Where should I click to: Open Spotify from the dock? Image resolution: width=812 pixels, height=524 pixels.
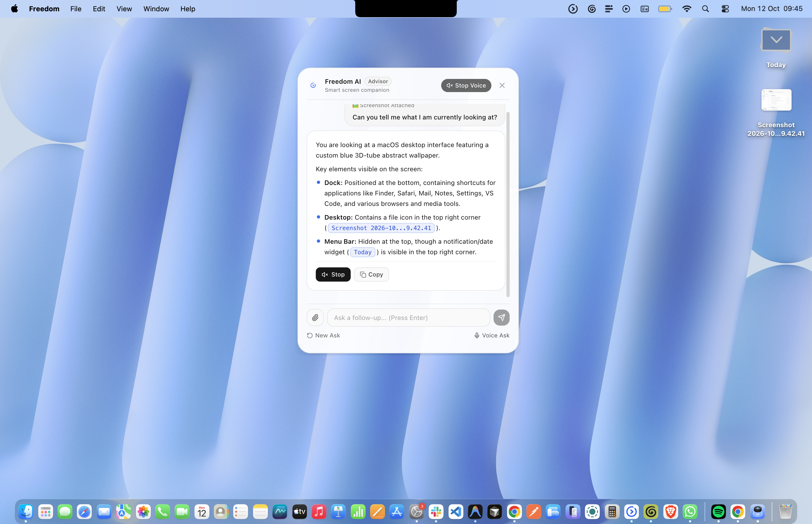(x=718, y=511)
